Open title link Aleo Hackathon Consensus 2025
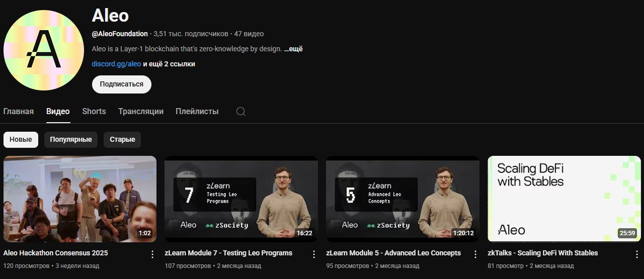 56,253
